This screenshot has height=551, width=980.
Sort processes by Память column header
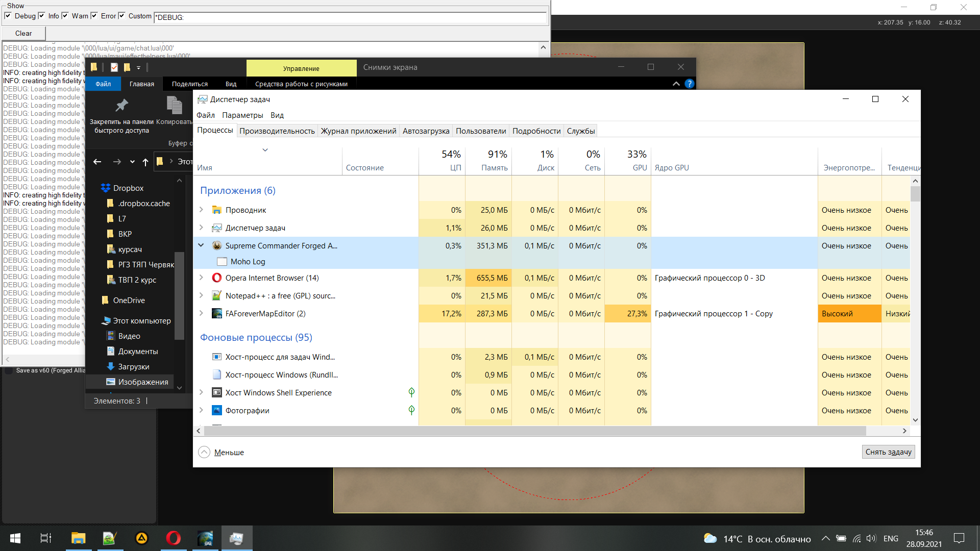488,161
